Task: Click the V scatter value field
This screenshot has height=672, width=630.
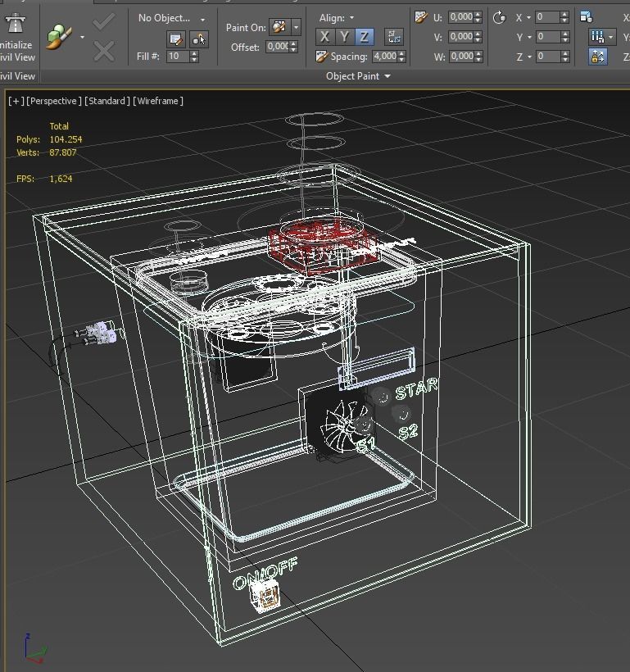Action: click(x=461, y=37)
